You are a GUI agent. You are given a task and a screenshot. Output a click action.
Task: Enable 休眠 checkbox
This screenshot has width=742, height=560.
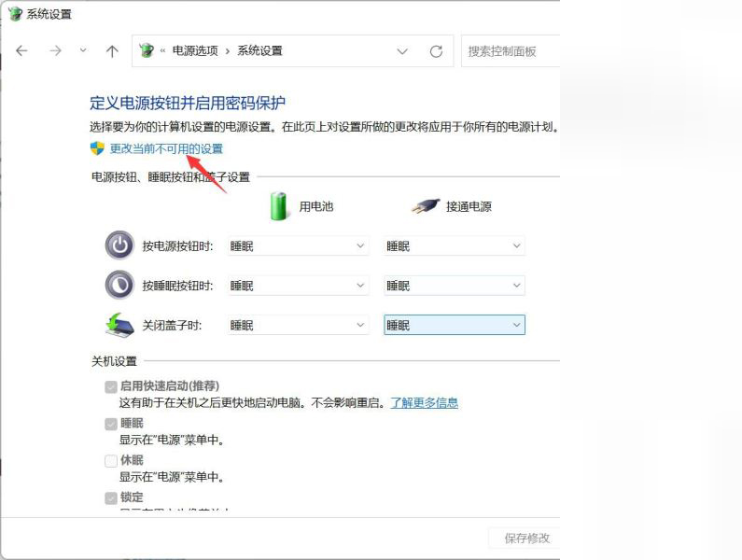click(x=111, y=460)
